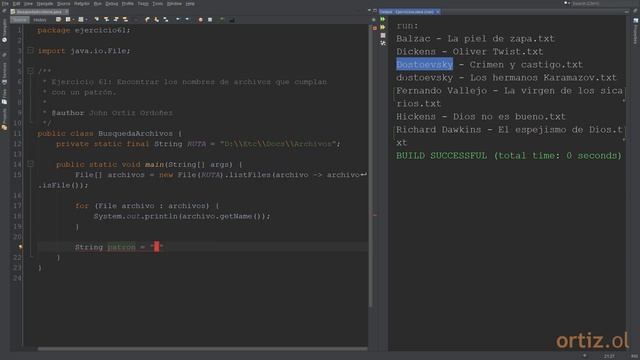Viewport: 640px width, 360px height.
Task: Toggle Rectangular Selection icon
Action: click(136, 19)
